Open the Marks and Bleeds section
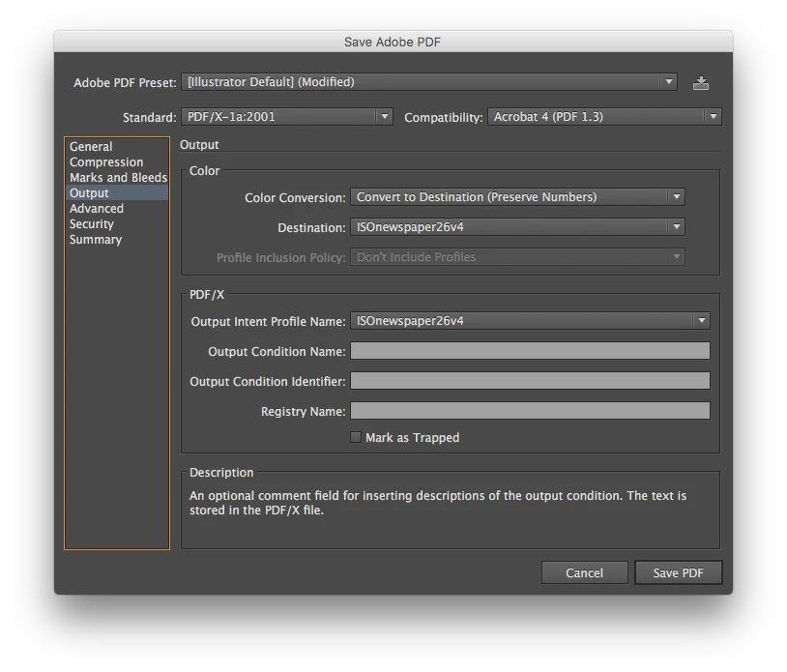Viewport: 787px width, 672px height. tap(116, 178)
